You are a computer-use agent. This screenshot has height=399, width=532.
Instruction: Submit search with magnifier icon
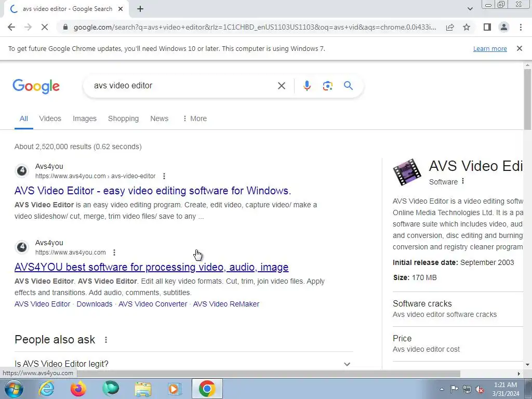[x=348, y=86]
